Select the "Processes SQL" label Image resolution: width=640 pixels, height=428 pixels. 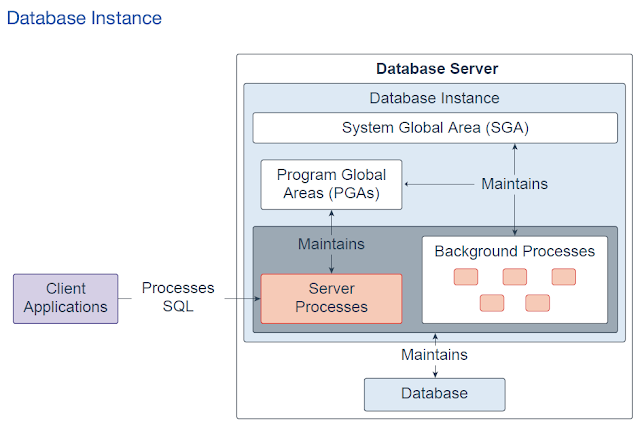click(x=178, y=297)
